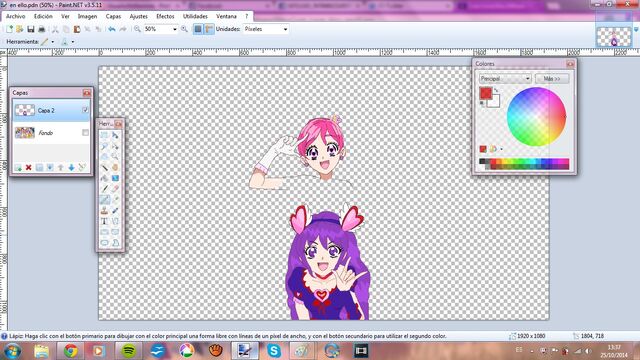The width and height of the screenshot is (640, 360).
Task: Open the zoom level 50% dropdown
Action: point(175,29)
